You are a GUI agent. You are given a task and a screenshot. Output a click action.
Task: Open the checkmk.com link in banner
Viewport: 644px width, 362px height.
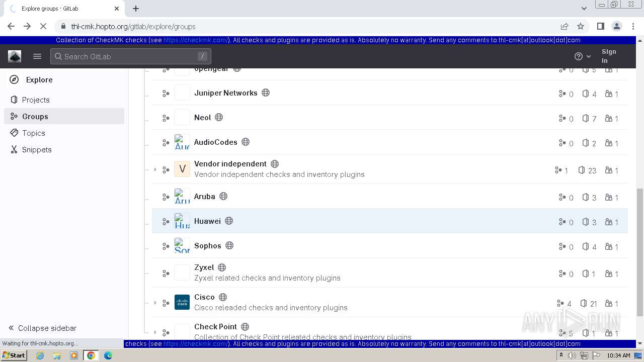[x=196, y=40]
